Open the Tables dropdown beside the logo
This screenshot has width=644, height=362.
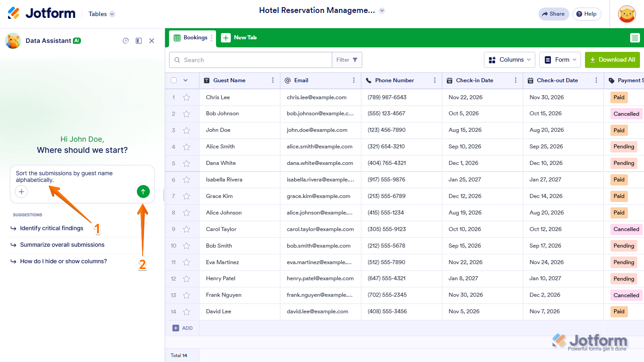click(102, 14)
